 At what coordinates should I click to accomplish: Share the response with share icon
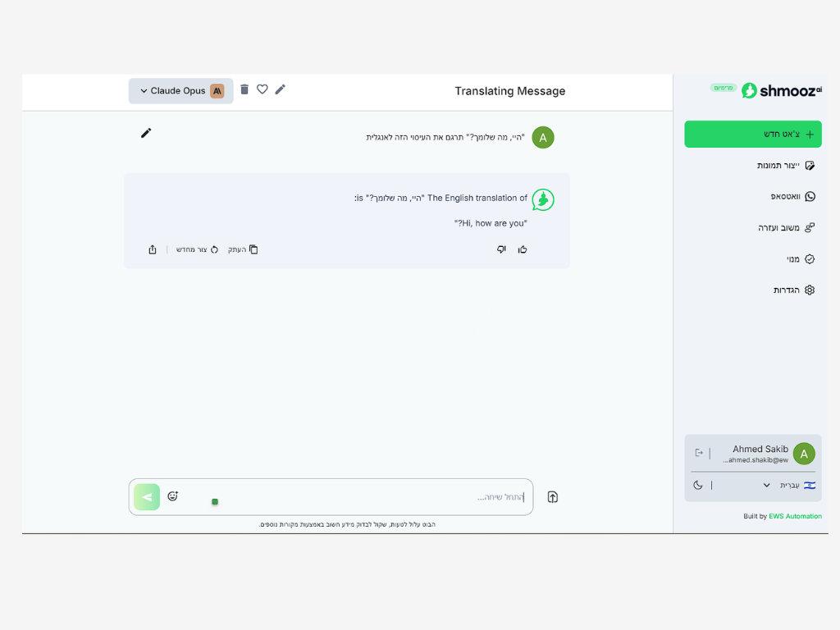[x=153, y=249]
